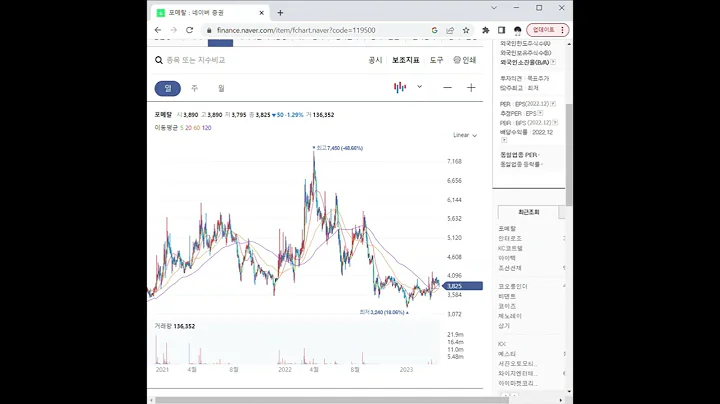Open a new browser tab with plus
This screenshot has height=404, width=720.
[x=280, y=13]
